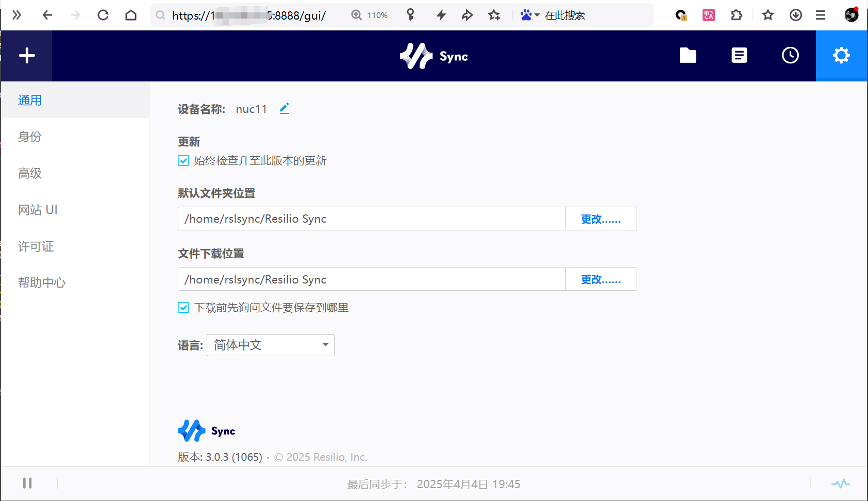Click 更改 for 默认文件夹位置
The height and width of the screenshot is (501, 868).
[x=601, y=219]
